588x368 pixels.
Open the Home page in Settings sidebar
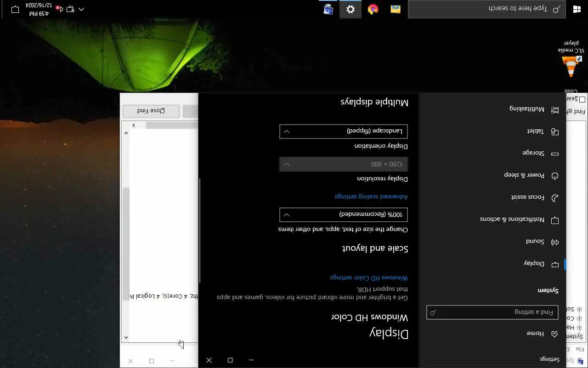click(541, 333)
